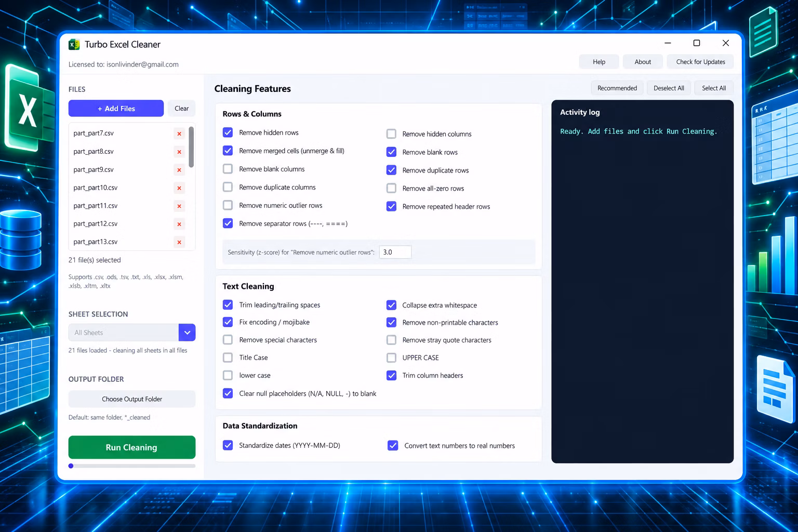Uncheck Trim column headers
The width and height of the screenshot is (798, 532).
click(x=391, y=375)
